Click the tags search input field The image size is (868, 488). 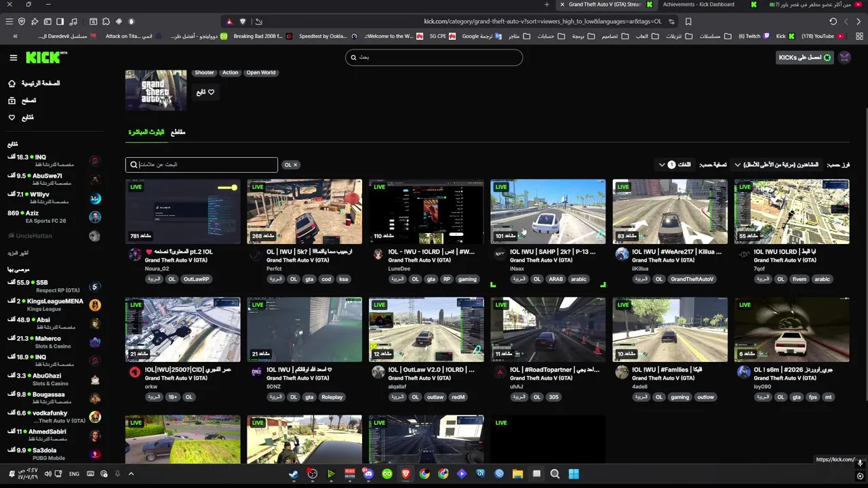click(201, 165)
